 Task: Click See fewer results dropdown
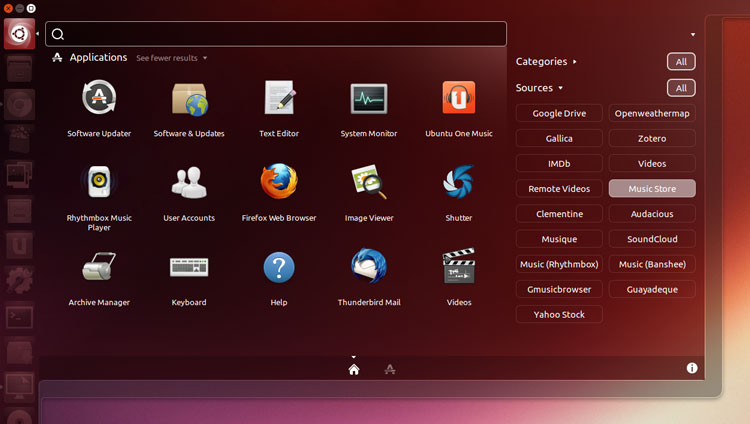(172, 58)
